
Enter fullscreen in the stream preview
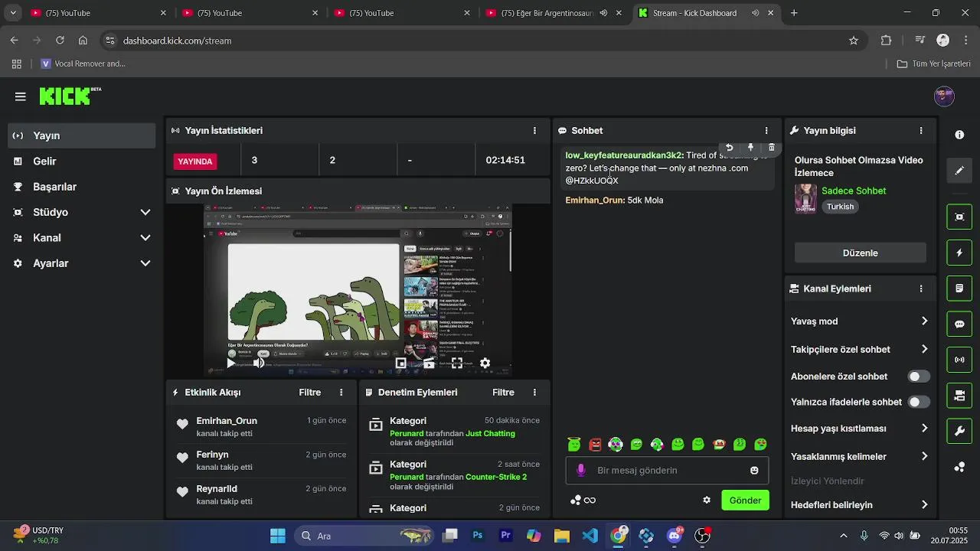(x=457, y=363)
